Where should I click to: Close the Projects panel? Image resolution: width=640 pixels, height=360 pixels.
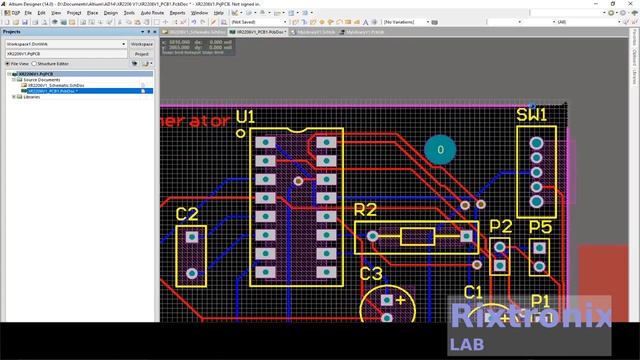pos(155,31)
